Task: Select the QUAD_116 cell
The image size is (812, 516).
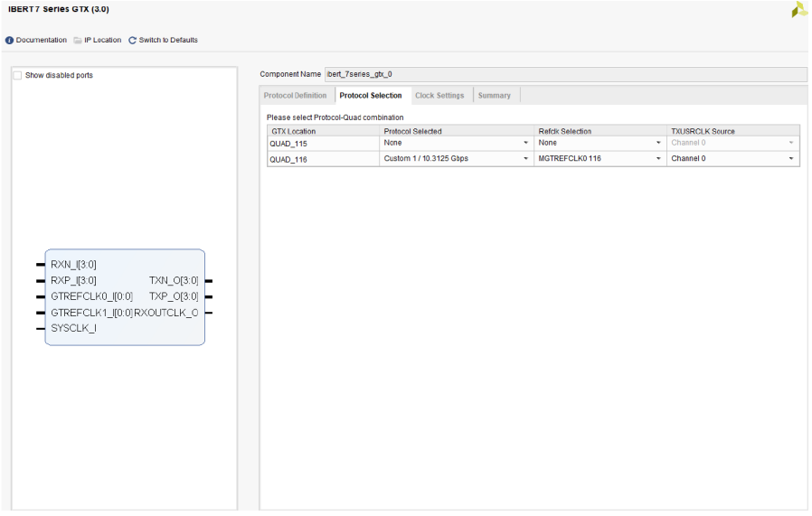Action: tap(323, 159)
